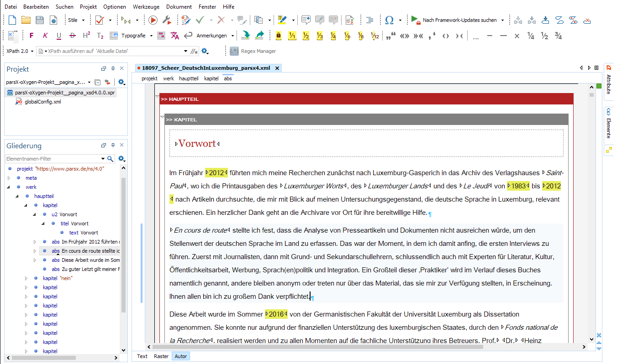Open the Typografie dropdown
Image resolution: width=617 pixels, height=364 pixels.
click(x=133, y=36)
